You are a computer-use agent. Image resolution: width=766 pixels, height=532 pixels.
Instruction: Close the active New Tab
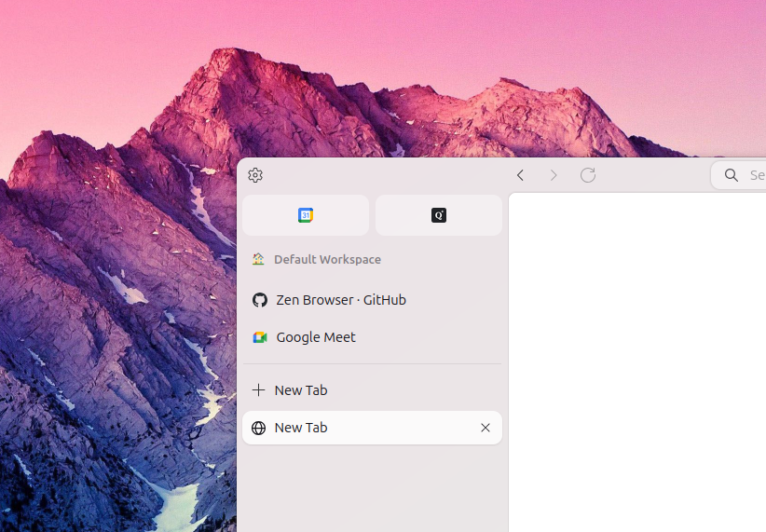click(x=486, y=428)
